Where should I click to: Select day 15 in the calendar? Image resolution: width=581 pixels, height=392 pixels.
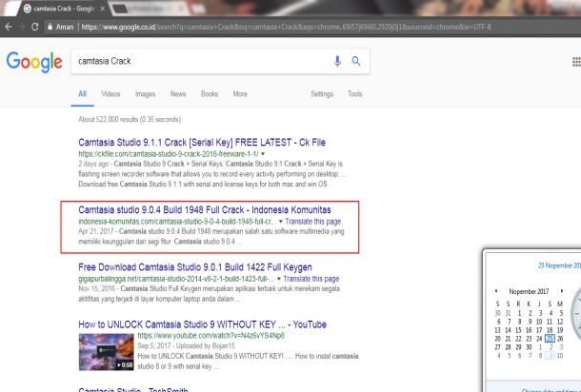point(519,330)
